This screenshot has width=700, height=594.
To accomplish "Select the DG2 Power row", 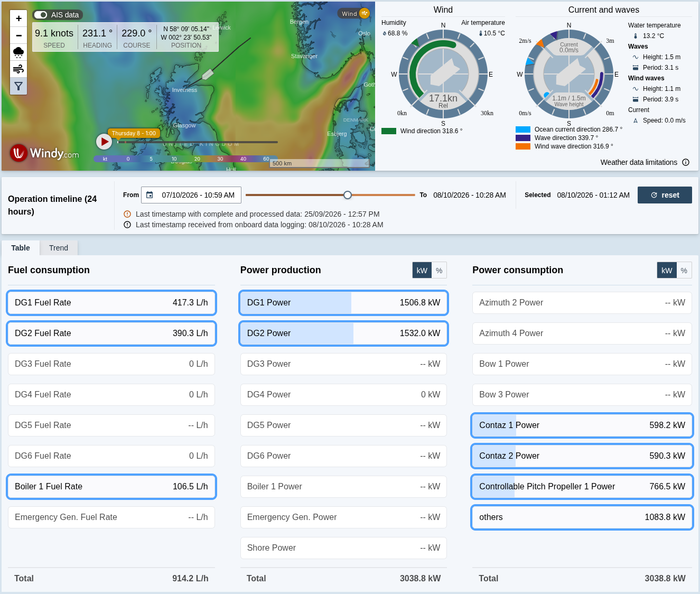I will coord(343,333).
